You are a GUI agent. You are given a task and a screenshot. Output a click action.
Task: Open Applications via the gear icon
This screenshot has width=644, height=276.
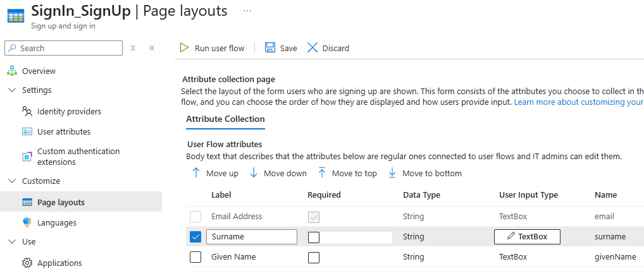point(27,263)
